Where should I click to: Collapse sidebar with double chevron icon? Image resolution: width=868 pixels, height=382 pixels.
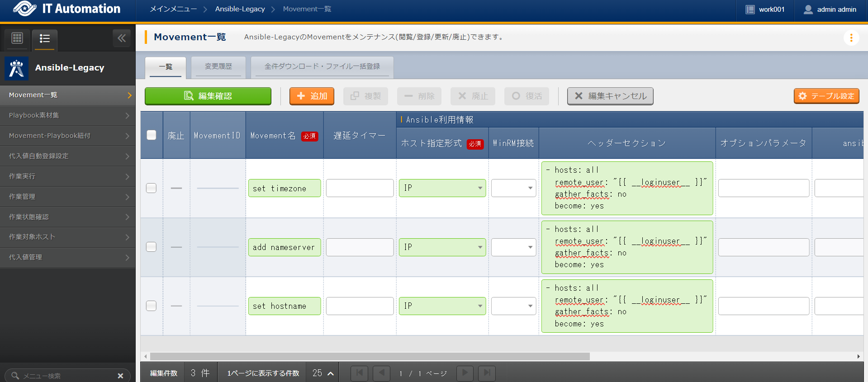coord(122,38)
